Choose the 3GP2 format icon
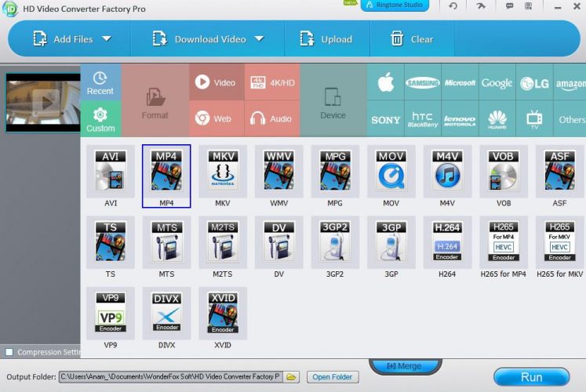This screenshot has width=586, height=392. [335, 242]
